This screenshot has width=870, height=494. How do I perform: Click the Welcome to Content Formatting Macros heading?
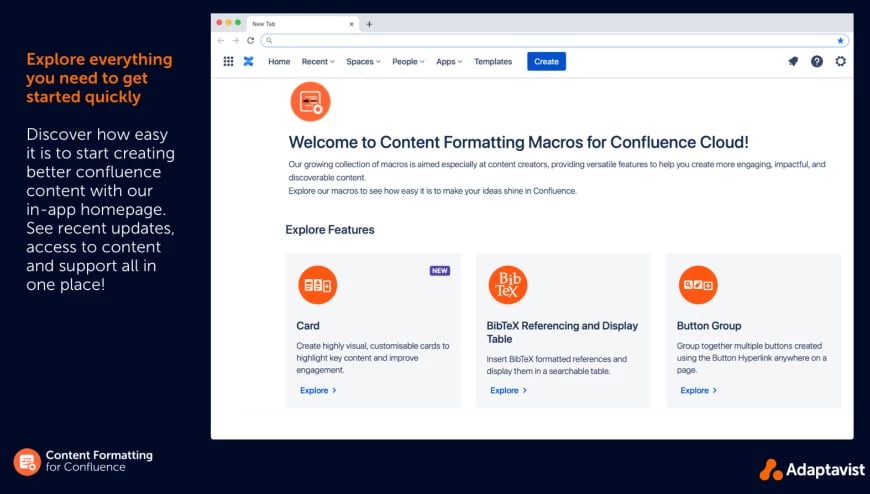518,142
